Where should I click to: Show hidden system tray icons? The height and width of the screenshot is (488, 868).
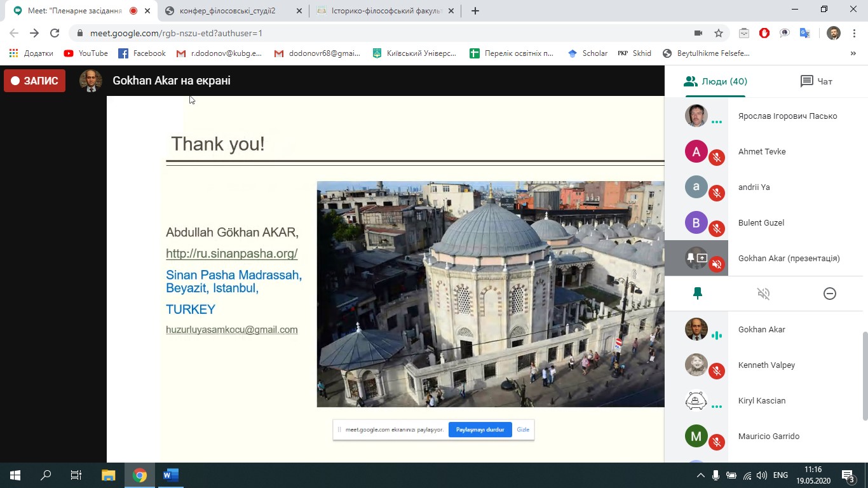click(700, 475)
